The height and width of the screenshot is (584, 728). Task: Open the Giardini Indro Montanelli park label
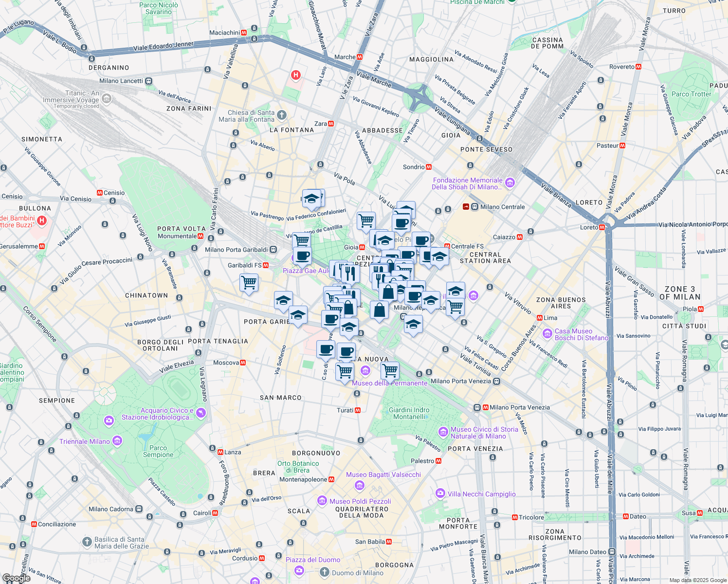409,413
